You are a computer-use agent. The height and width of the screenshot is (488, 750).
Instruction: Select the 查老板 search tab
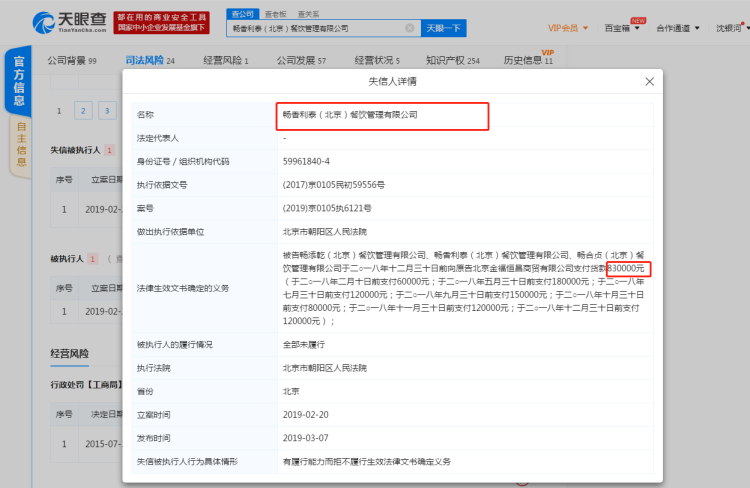coord(276,14)
